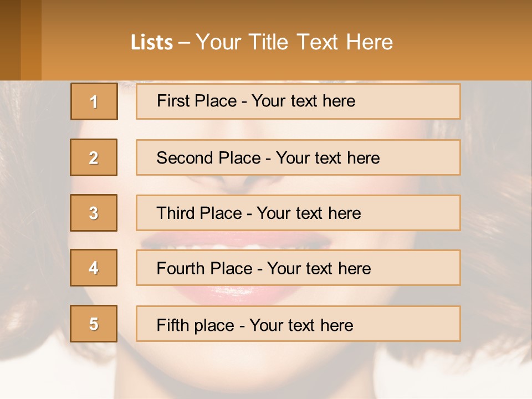Click the number 3 box

(94, 213)
